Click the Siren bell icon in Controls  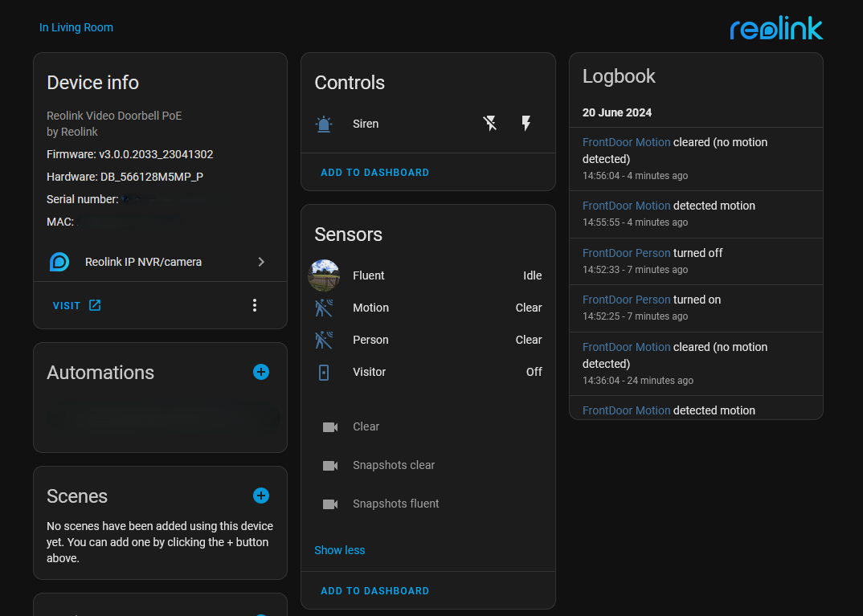click(324, 124)
